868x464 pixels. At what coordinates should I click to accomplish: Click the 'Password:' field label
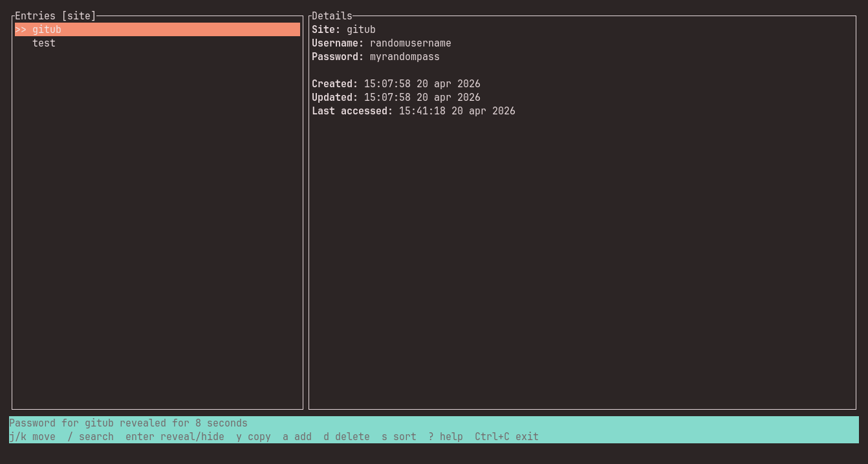(338, 57)
